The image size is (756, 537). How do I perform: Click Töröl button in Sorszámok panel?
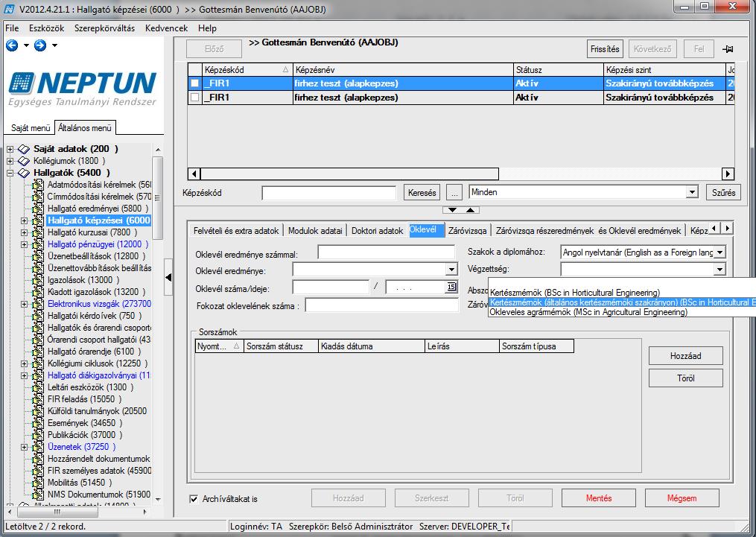pos(685,378)
